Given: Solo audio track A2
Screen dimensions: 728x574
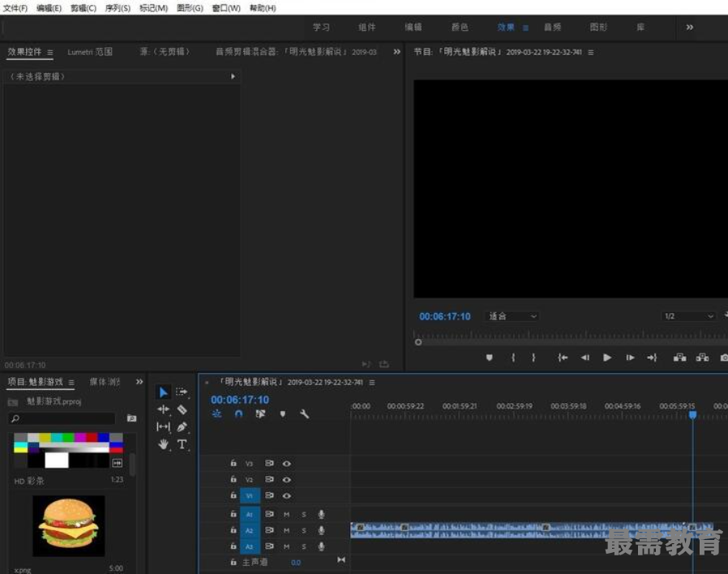Looking at the screenshot, I should tap(304, 531).
